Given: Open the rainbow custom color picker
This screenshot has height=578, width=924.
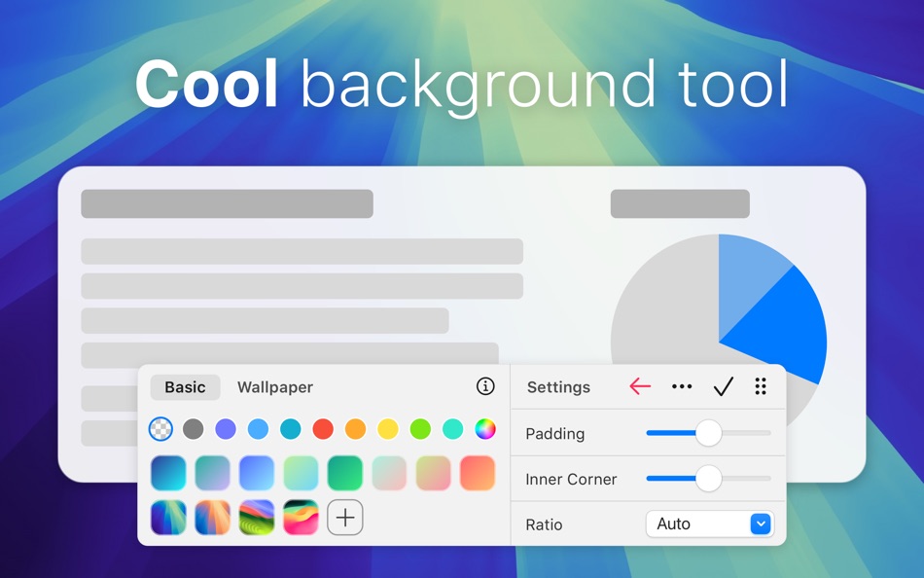Looking at the screenshot, I should click(x=485, y=429).
